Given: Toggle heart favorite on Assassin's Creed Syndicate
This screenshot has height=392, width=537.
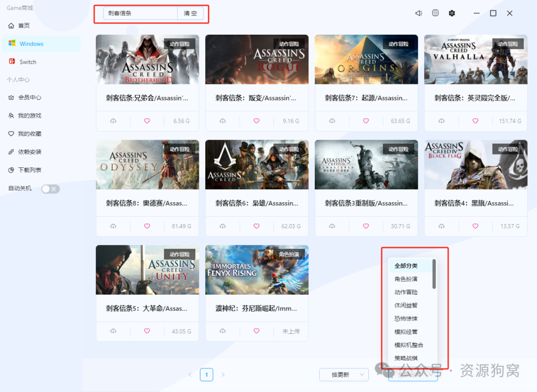Looking at the screenshot, I should click(x=257, y=226).
